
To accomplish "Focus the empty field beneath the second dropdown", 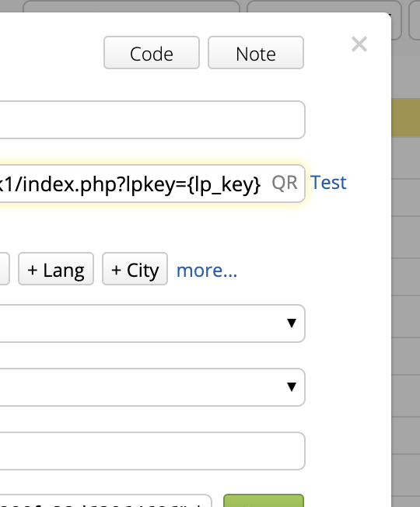I will coord(152,451).
